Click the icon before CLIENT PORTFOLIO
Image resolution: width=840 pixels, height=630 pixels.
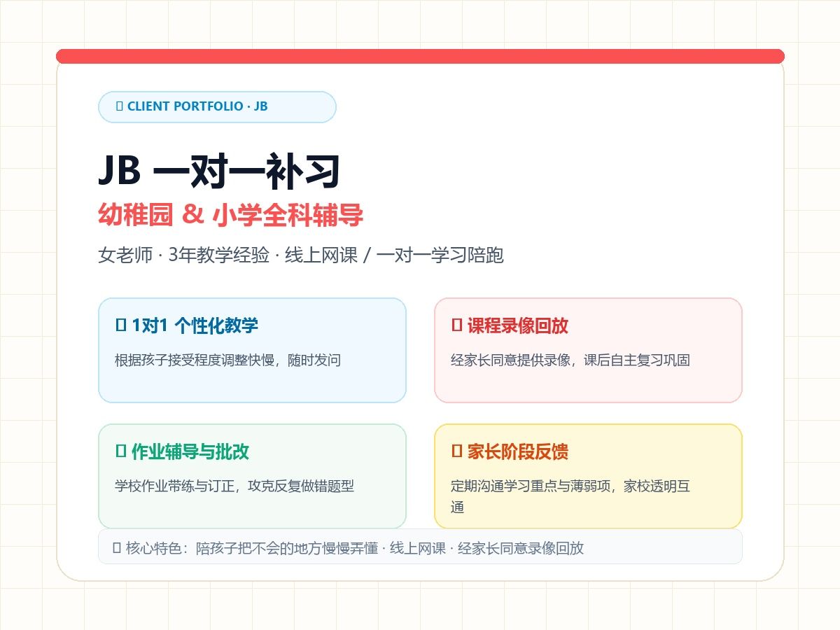pyautogui.click(x=119, y=106)
